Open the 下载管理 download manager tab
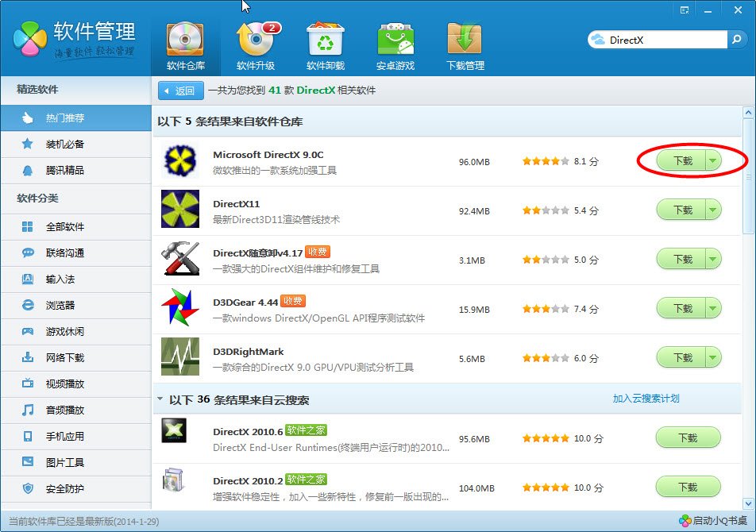The height and width of the screenshot is (532, 756). [x=465, y=47]
